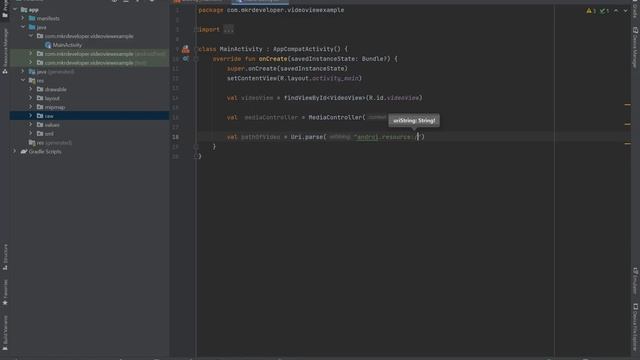
Task: Click the Gradle elephant icon in tree
Action: pos(24,151)
